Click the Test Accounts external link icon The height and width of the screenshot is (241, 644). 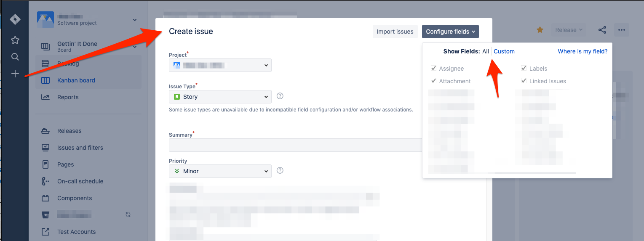pyautogui.click(x=45, y=232)
